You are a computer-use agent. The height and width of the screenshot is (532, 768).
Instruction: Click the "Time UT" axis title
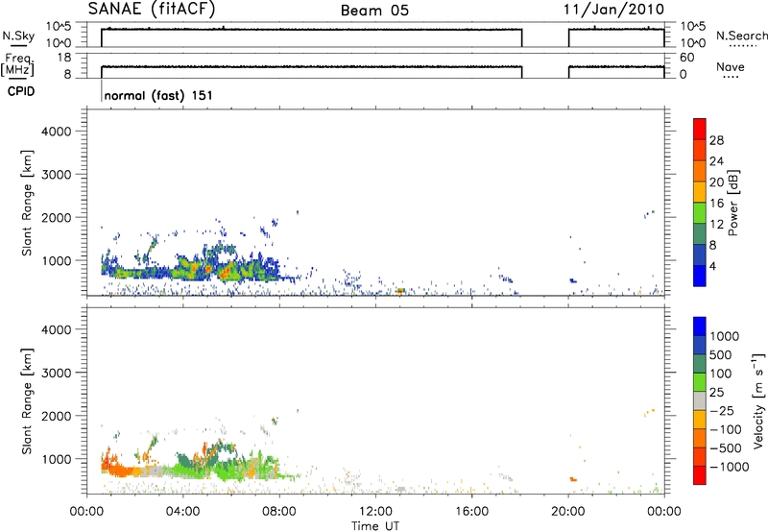click(375, 526)
